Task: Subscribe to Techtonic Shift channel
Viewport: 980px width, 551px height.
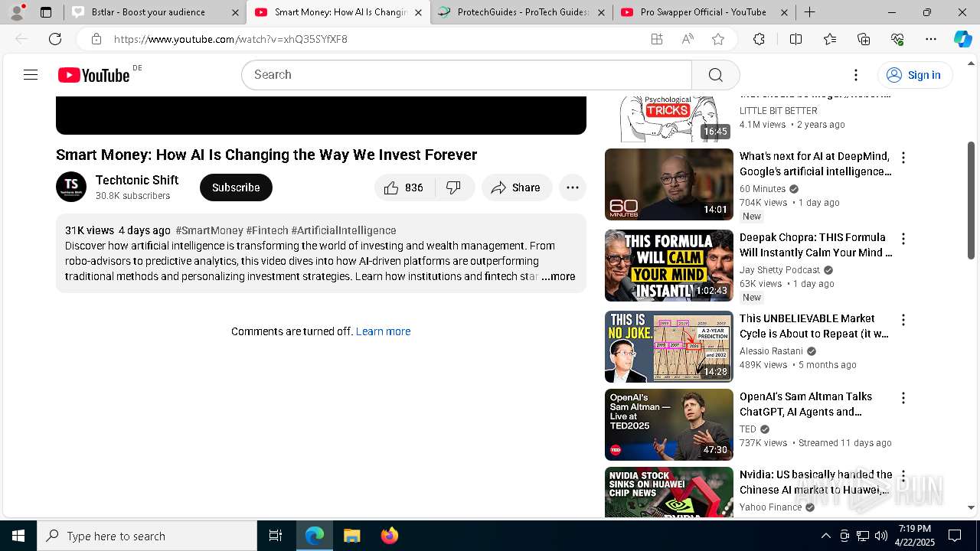Action: tap(236, 187)
